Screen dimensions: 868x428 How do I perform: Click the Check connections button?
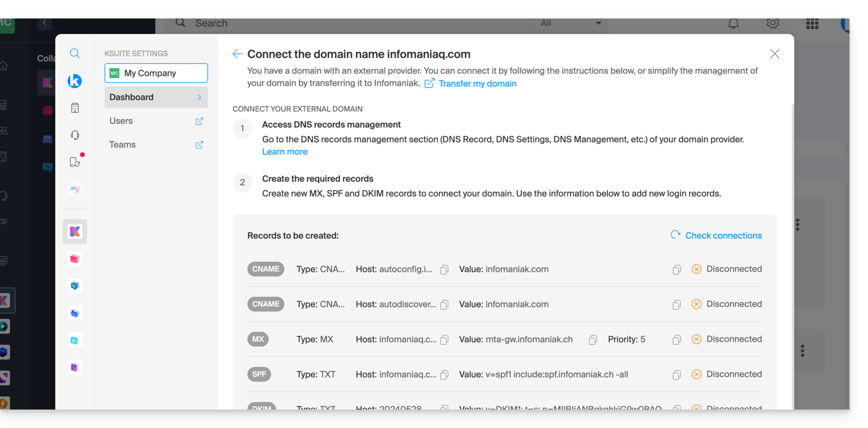[x=716, y=236]
